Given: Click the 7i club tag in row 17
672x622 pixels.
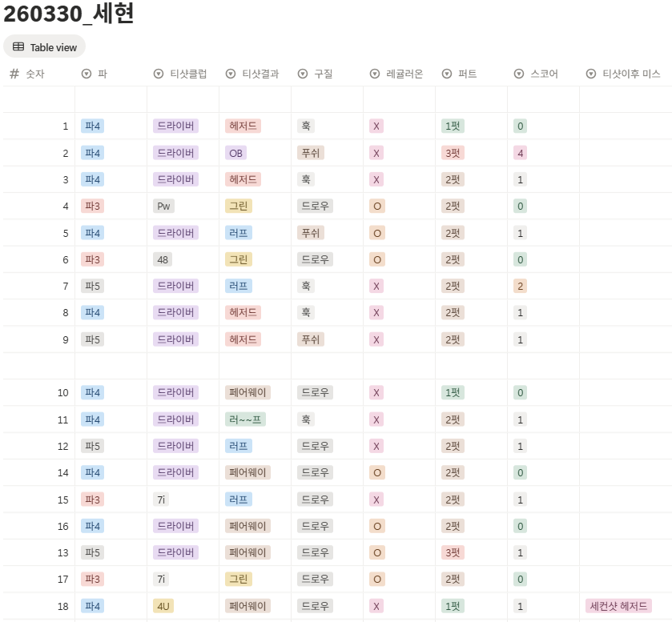Looking at the screenshot, I should pyautogui.click(x=161, y=579).
